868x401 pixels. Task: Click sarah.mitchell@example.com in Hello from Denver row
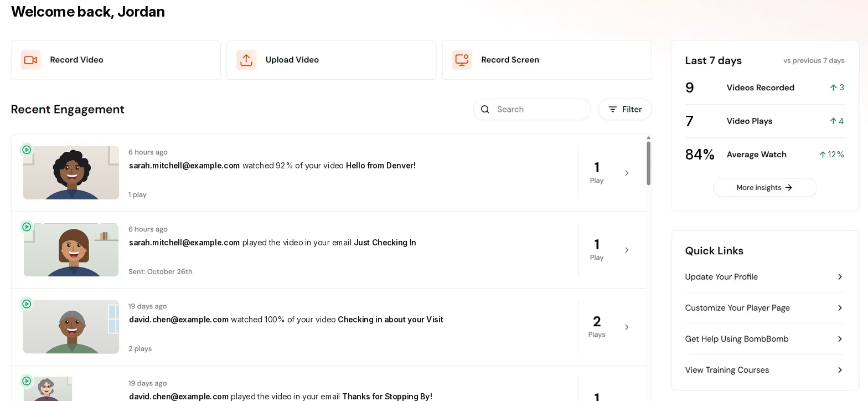184,166
